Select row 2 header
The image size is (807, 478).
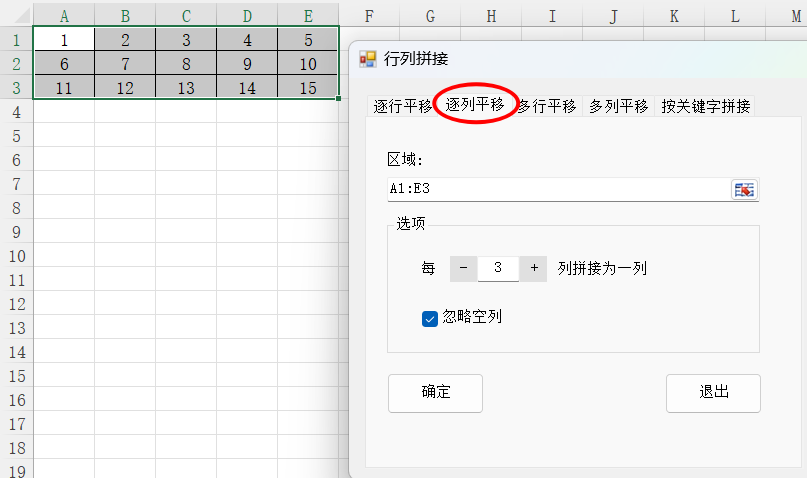[16, 64]
